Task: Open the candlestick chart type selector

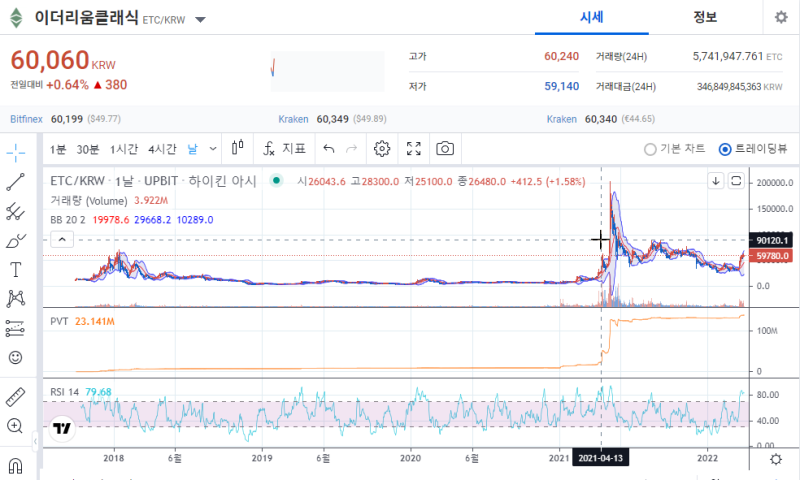Action: (x=238, y=148)
